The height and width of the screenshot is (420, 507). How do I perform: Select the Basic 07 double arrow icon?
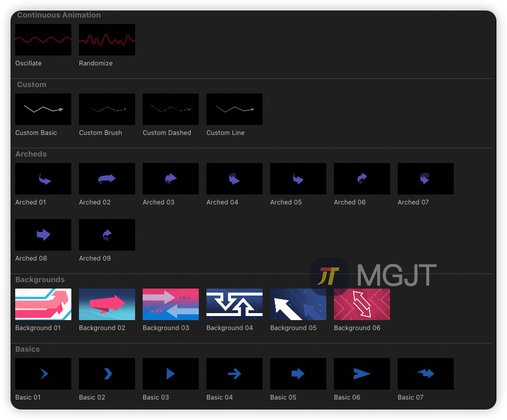pos(426,374)
